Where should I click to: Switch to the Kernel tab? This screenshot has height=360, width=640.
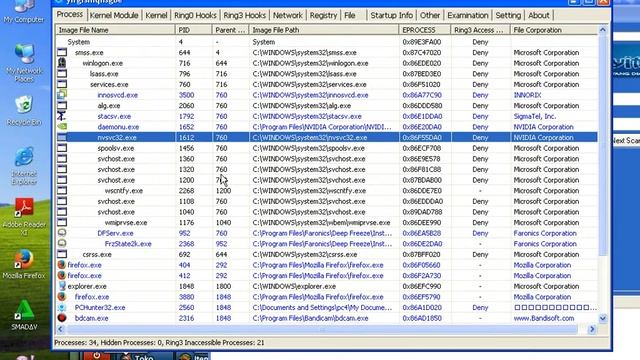156,16
